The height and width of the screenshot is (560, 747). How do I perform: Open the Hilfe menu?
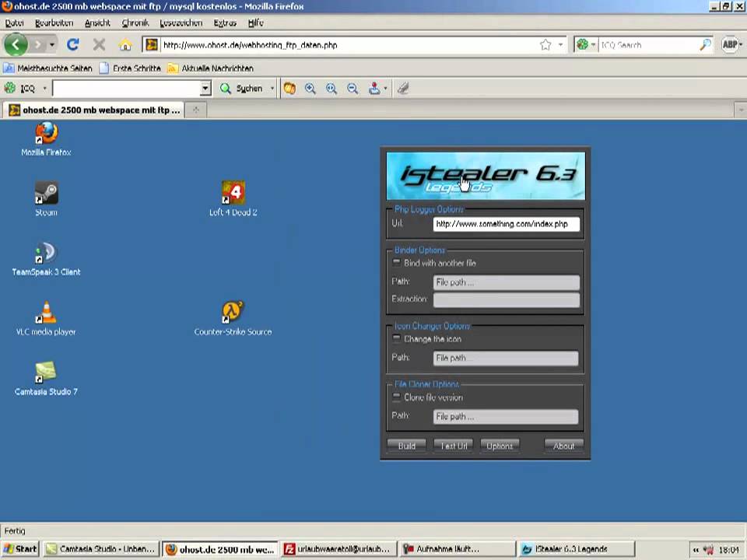point(256,23)
